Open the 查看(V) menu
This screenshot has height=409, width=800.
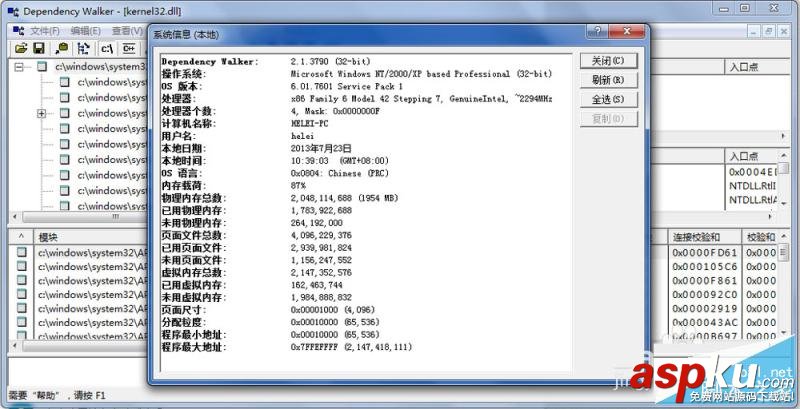click(127, 31)
